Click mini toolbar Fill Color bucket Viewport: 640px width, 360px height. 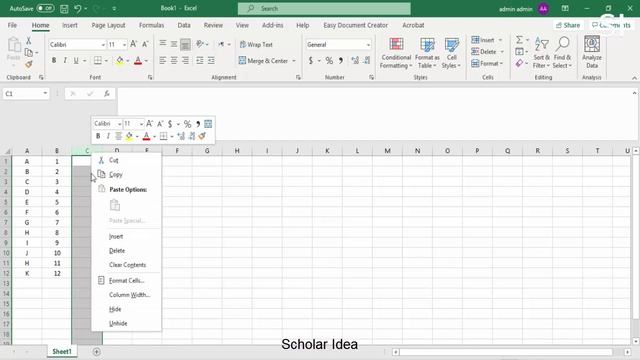[129, 136]
